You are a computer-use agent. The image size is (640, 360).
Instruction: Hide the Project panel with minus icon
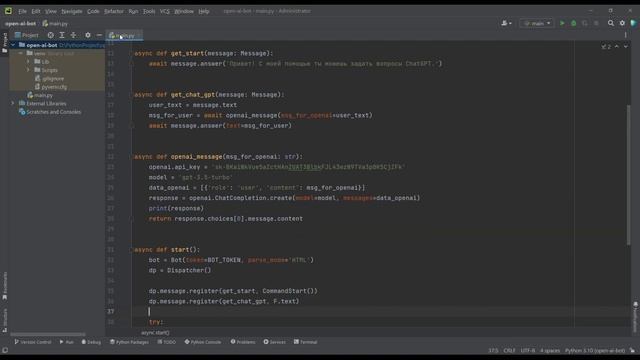pos(99,35)
